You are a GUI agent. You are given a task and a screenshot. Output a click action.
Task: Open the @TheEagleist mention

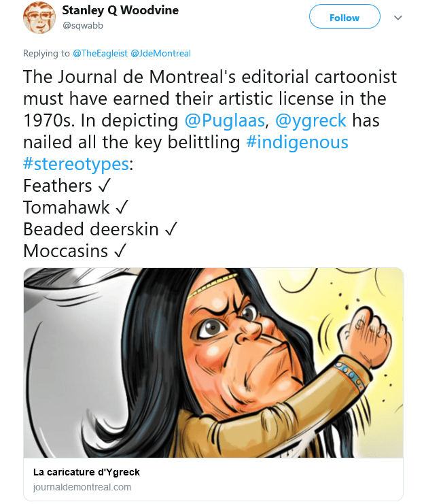point(101,53)
